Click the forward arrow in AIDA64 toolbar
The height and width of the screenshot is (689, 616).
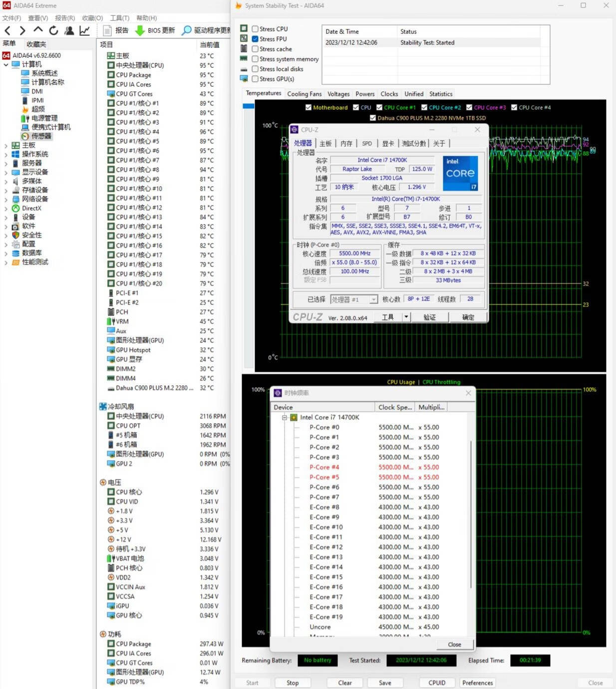(22, 30)
